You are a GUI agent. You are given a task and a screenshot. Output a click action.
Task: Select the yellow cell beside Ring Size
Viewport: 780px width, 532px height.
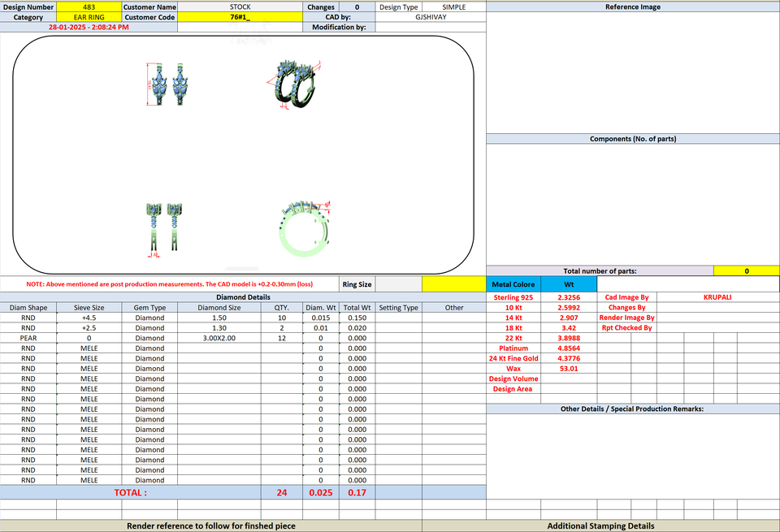(x=453, y=284)
